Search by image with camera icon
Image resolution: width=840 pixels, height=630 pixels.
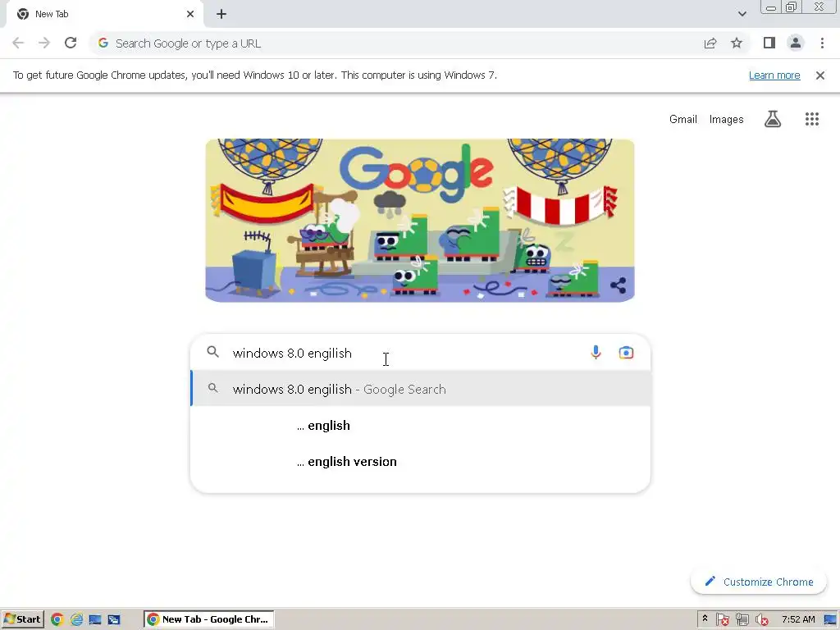point(626,353)
